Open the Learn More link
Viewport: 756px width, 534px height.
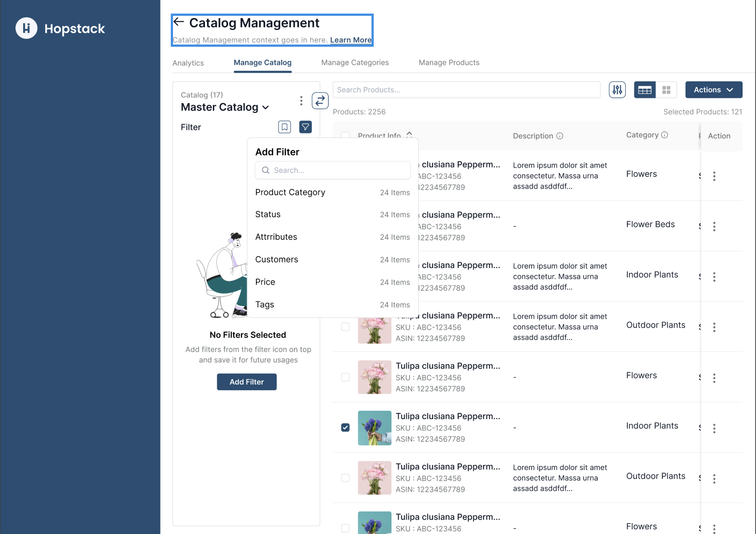pyautogui.click(x=351, y=40)
